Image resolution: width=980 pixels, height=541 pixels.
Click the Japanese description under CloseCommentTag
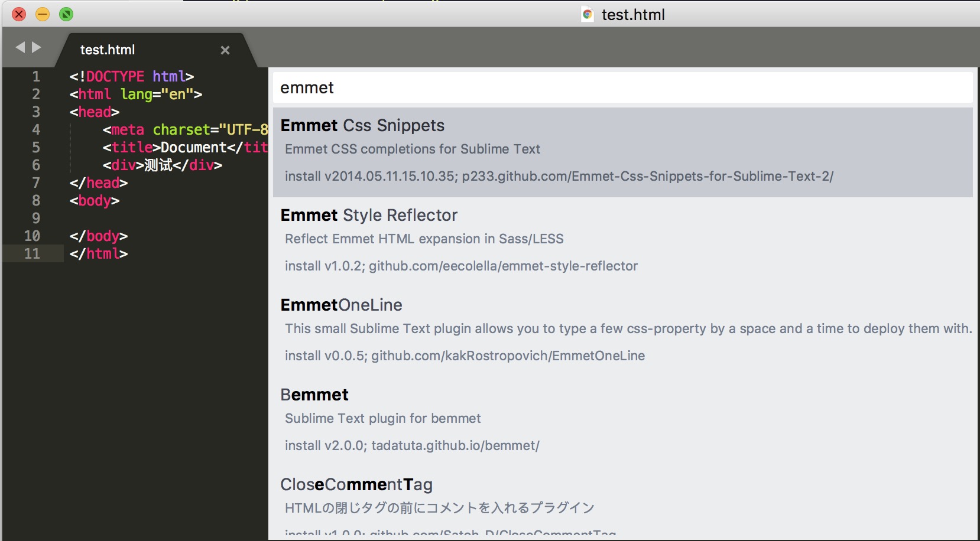coord(440,508)
